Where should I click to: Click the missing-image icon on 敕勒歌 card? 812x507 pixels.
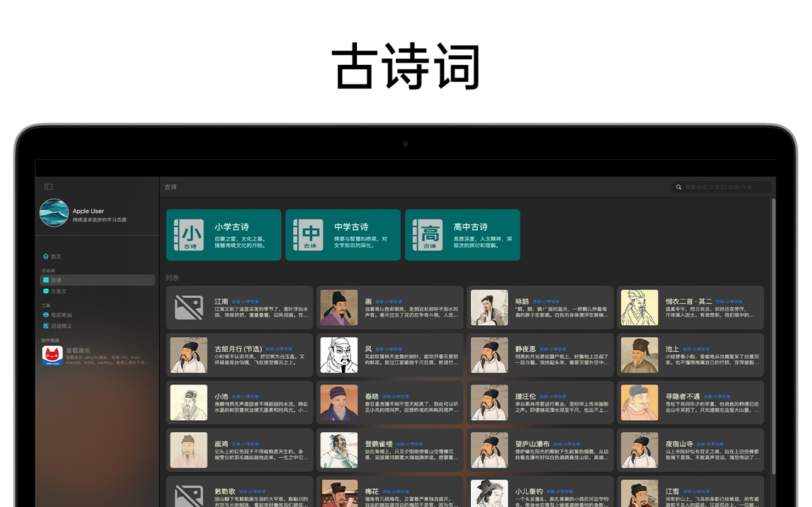pos(189,494)
